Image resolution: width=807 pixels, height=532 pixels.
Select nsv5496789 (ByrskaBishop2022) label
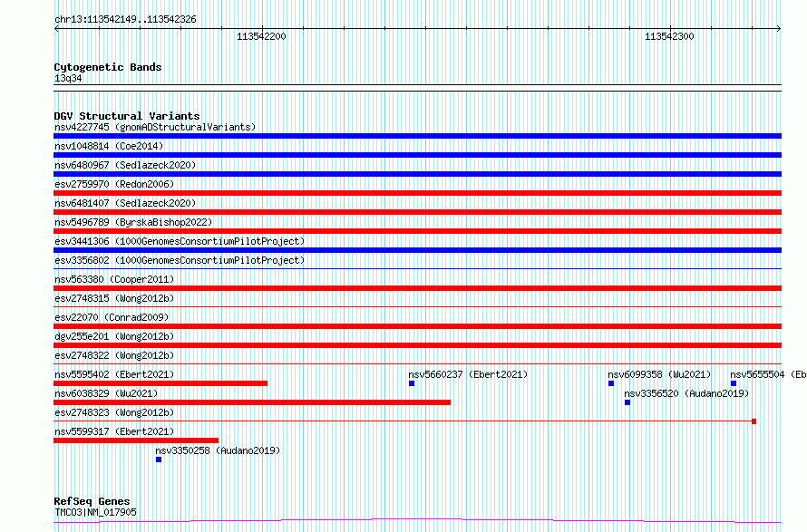(x=133, y=222)
